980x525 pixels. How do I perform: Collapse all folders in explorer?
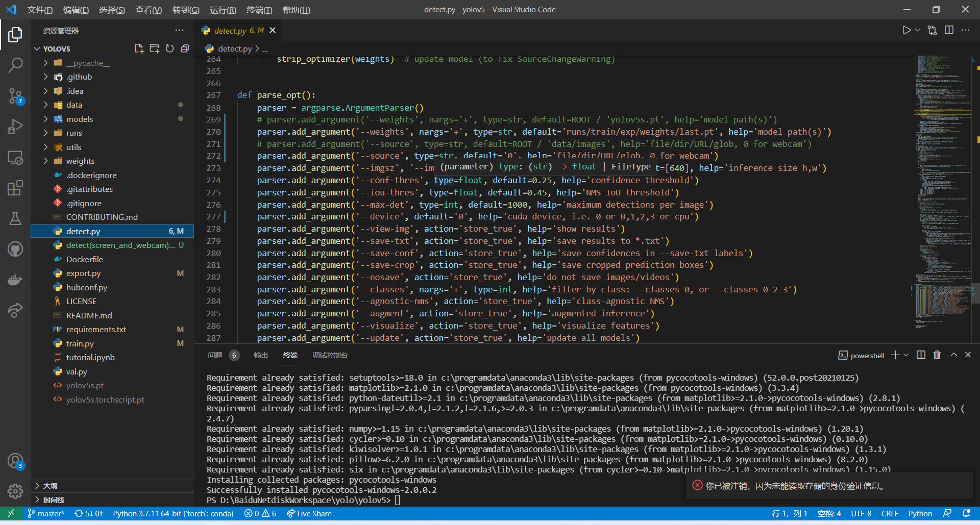tap(185, 48)
